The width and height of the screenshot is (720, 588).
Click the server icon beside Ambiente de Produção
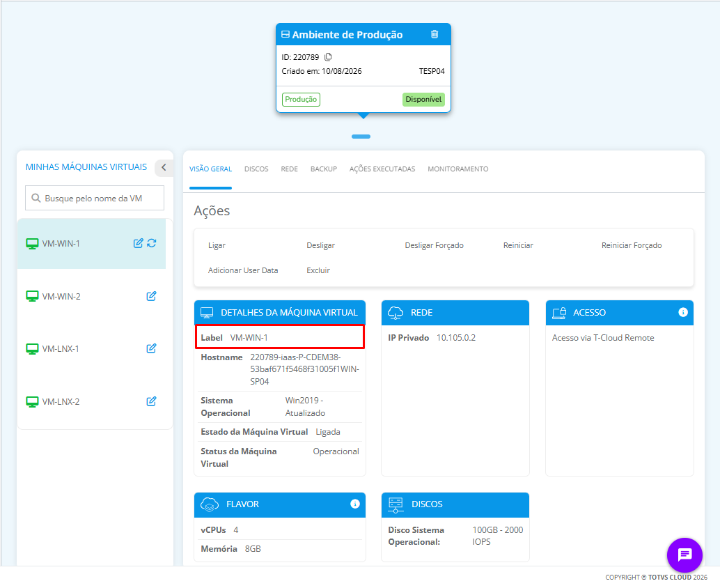[285, 34]
